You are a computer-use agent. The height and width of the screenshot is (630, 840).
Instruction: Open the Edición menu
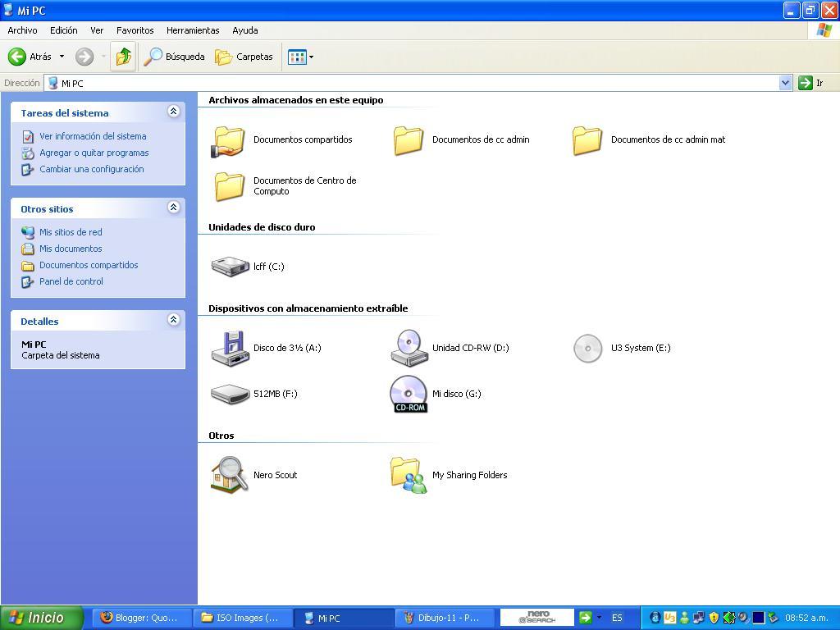point(64,30)
